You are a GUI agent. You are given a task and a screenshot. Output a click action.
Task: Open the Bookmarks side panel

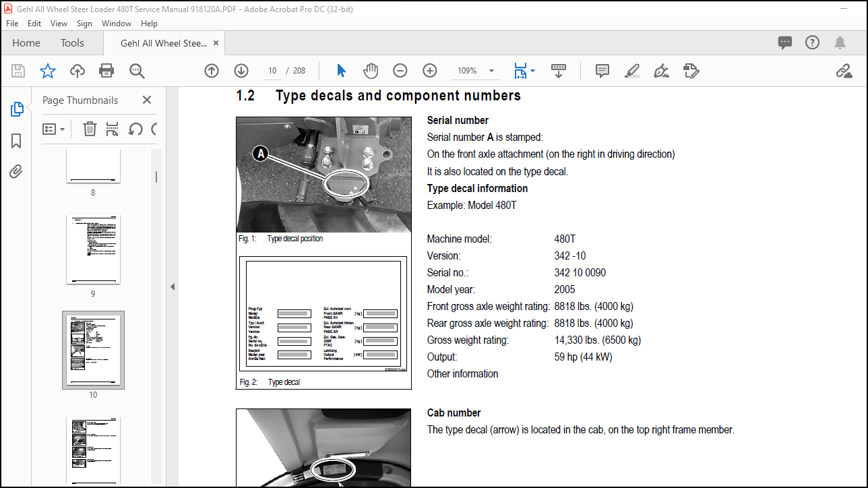(x=17, y=140)
